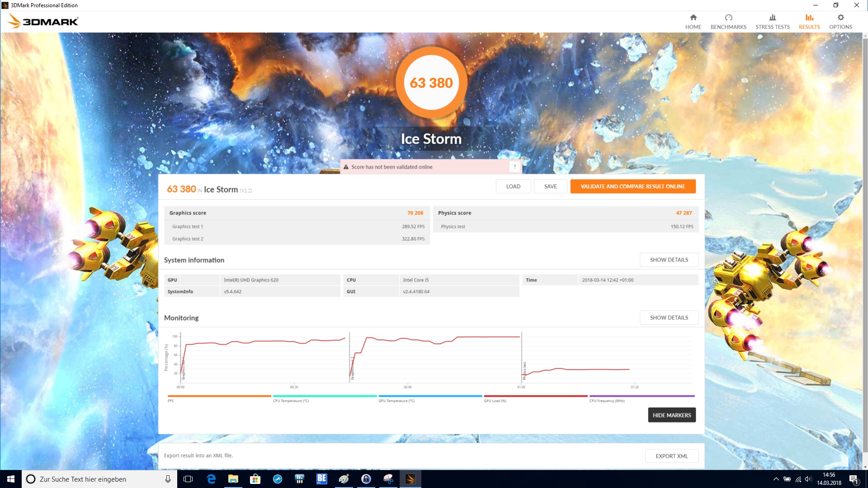Image resolution: width=868 pixels, height=488 pixels.
Task: Toggle FPS legend in monitoring chart
Action: coord(219,398)
